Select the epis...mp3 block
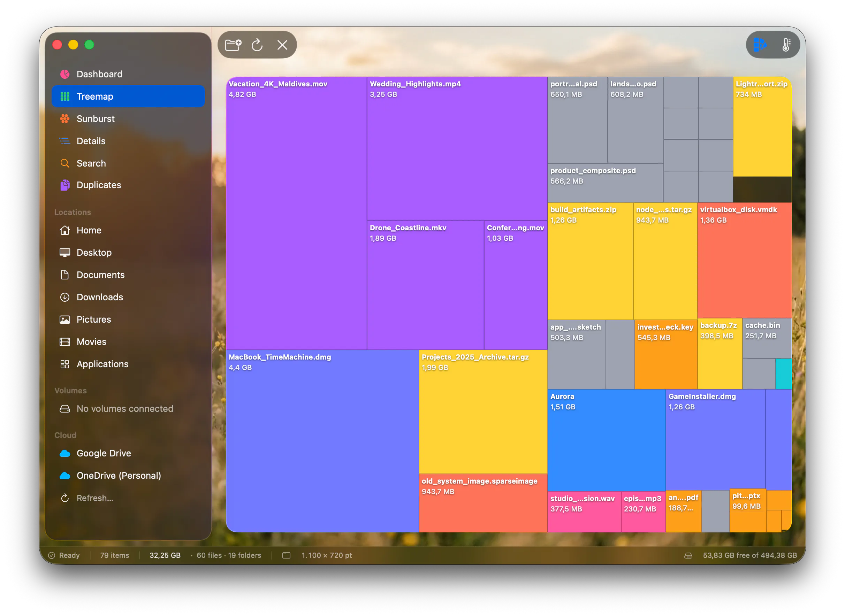Screen dimensions: 845x616 pyautogui.click(x=644, y=512)
